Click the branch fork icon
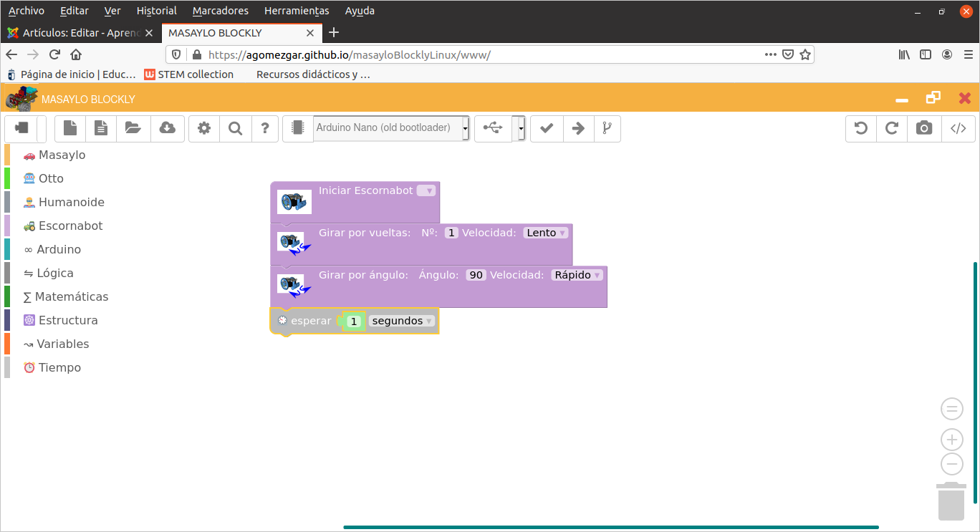 (x=607, y=128)
